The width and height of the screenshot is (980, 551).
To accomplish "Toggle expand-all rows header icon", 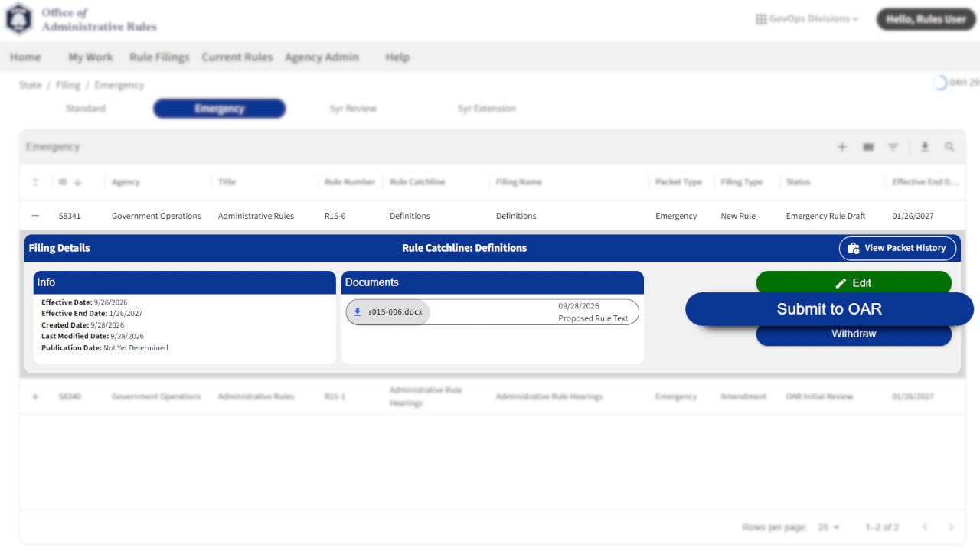I will point(35,182).
